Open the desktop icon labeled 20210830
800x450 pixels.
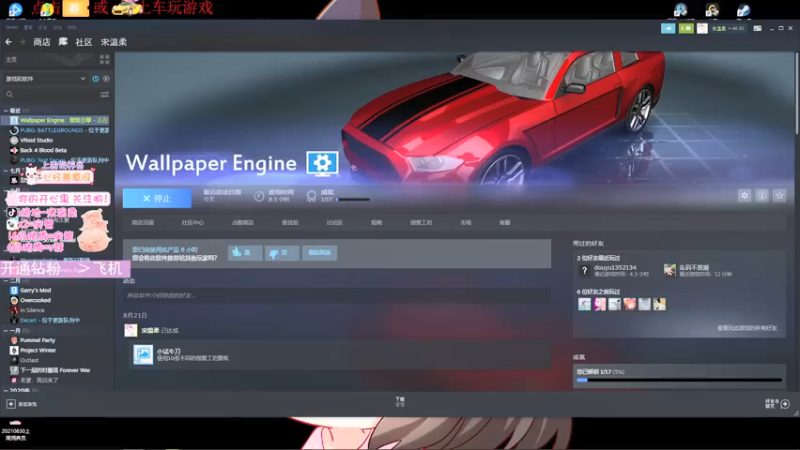coord(15,431)
